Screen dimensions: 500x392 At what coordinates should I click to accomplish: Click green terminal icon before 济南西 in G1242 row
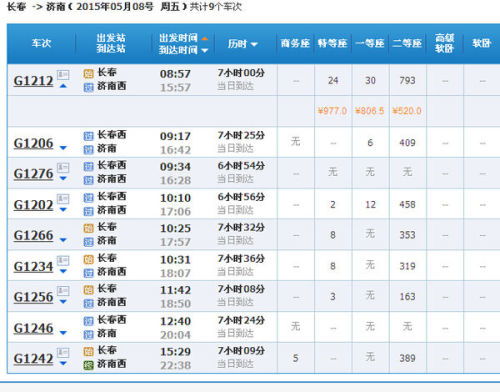click(88, 365)
